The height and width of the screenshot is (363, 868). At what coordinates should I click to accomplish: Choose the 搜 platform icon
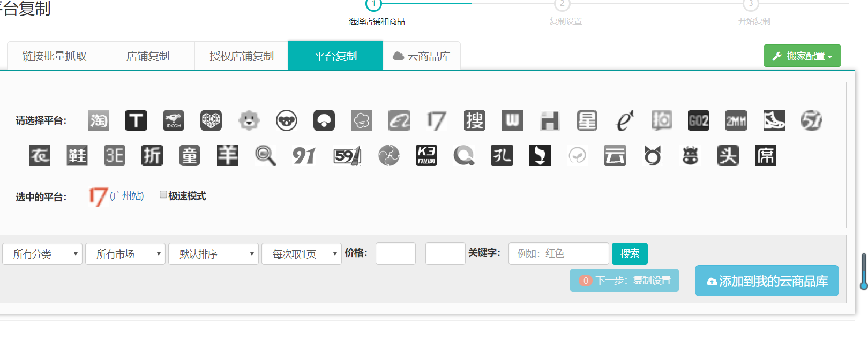(475, 120)
